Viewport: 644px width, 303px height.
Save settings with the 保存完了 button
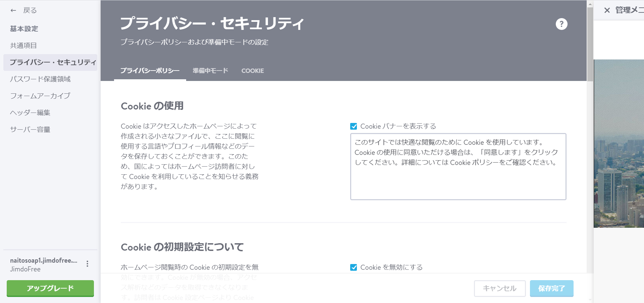pos(551,288)
